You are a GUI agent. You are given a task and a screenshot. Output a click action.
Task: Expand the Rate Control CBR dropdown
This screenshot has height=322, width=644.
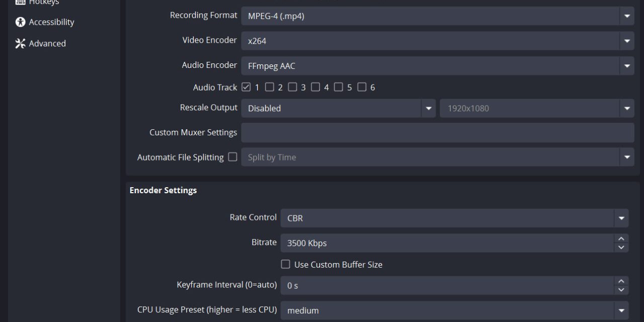(621, 218)
